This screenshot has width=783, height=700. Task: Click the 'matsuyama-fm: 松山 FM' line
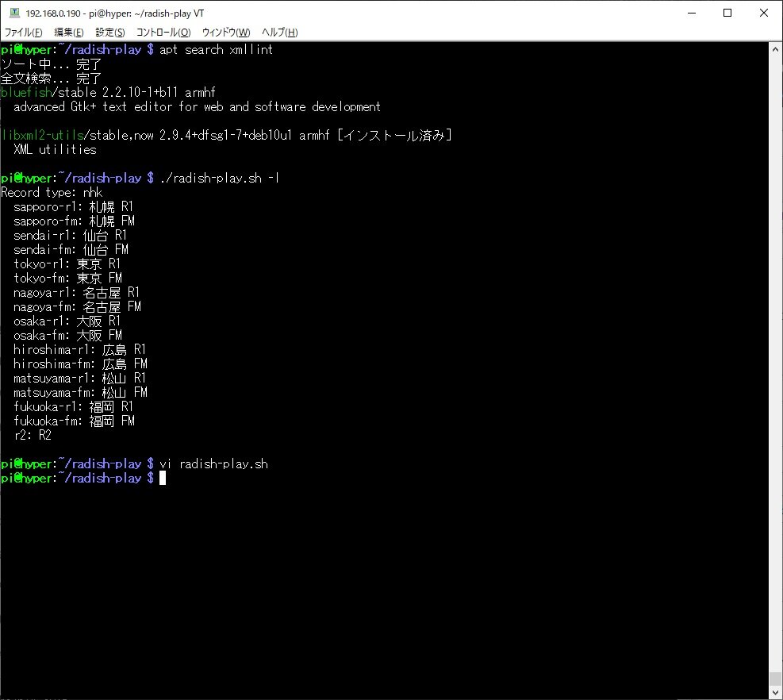click(x=80, y=392)
